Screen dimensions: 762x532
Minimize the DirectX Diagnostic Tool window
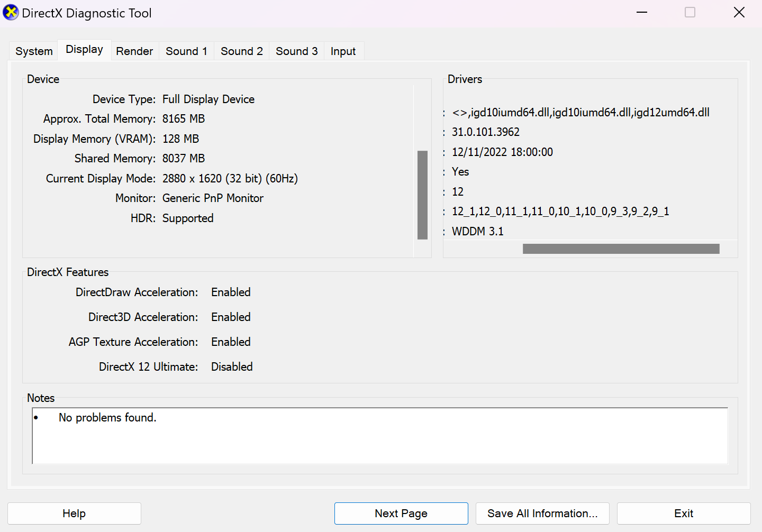point(641,12)
